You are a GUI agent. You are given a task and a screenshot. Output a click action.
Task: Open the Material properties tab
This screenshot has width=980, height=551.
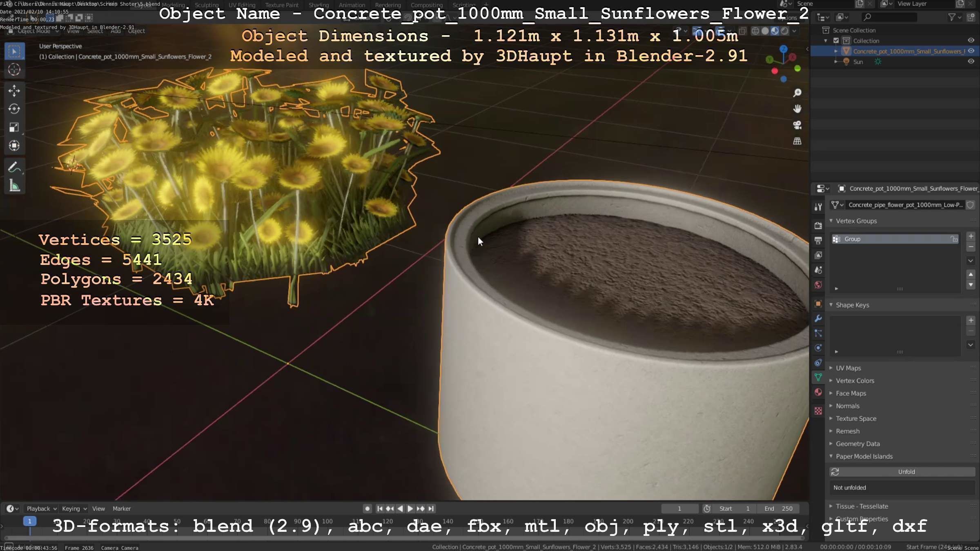pyautogui.click(x=818, y=392)
